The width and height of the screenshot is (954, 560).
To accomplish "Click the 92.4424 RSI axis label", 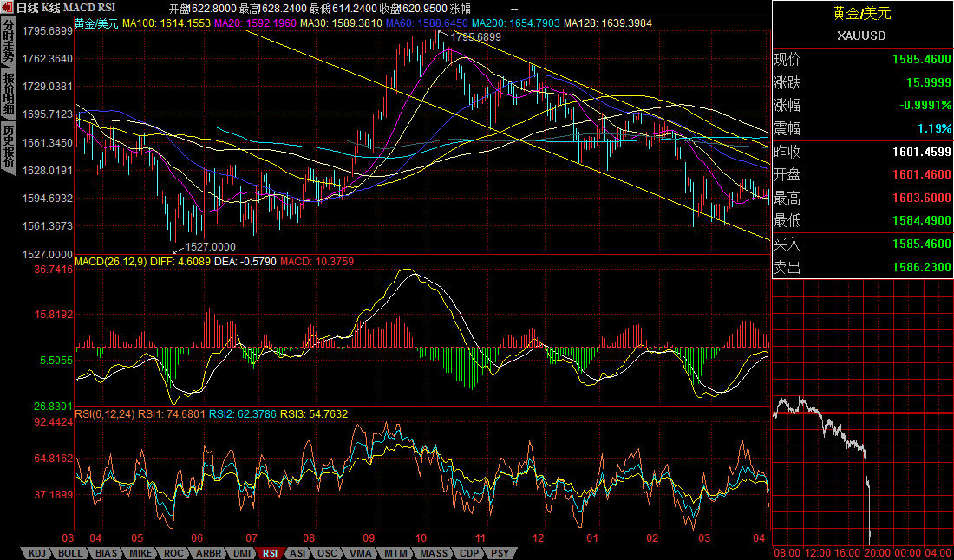I will click(52, 421).
